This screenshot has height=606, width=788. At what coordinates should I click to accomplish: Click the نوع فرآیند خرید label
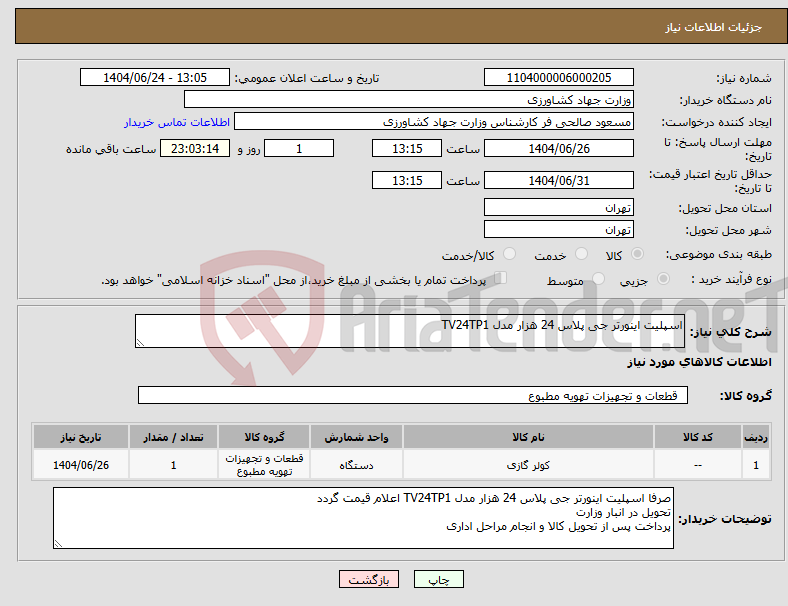pos(731,279)
